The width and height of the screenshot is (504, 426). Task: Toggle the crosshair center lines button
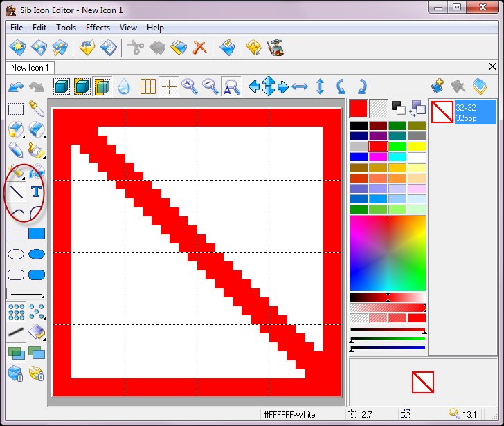(168, 86)
